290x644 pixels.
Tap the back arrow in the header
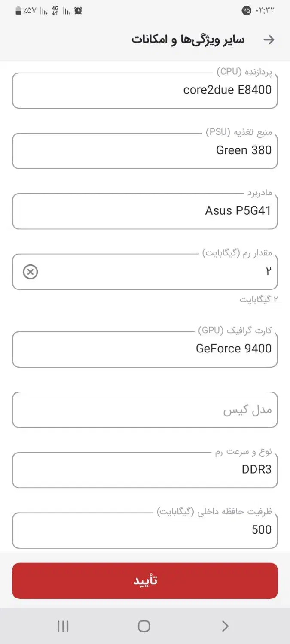pyautogui.click(x=270, y=39)
